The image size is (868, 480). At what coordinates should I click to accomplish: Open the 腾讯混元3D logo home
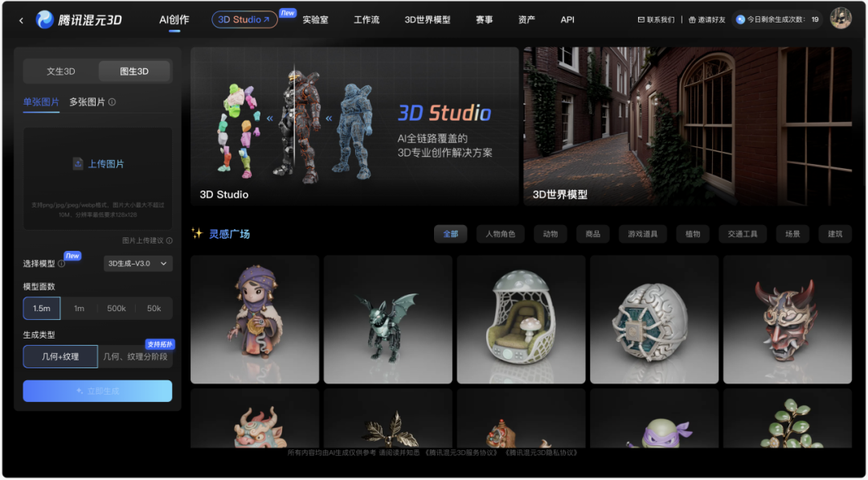tap(79, 20)
